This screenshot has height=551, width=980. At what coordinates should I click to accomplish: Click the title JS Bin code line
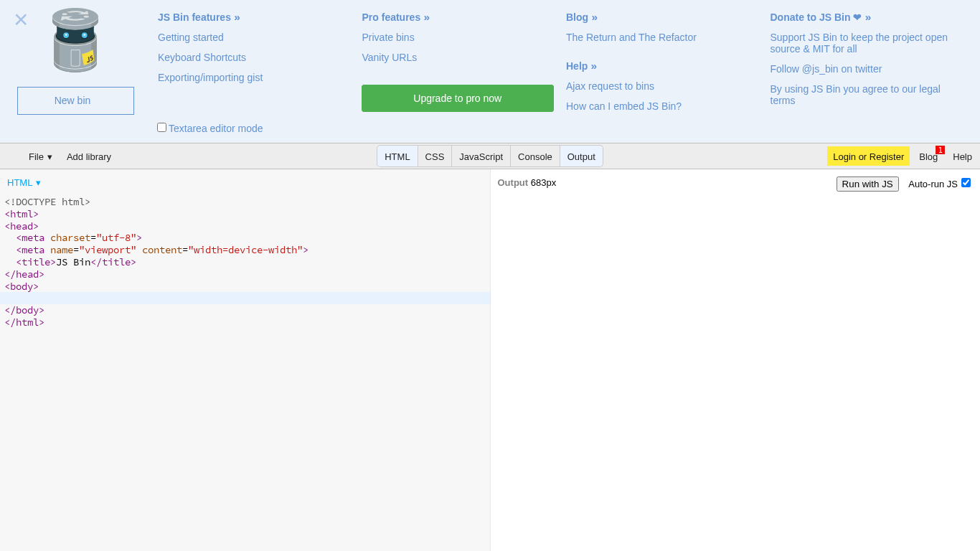[x=76, y=263]
